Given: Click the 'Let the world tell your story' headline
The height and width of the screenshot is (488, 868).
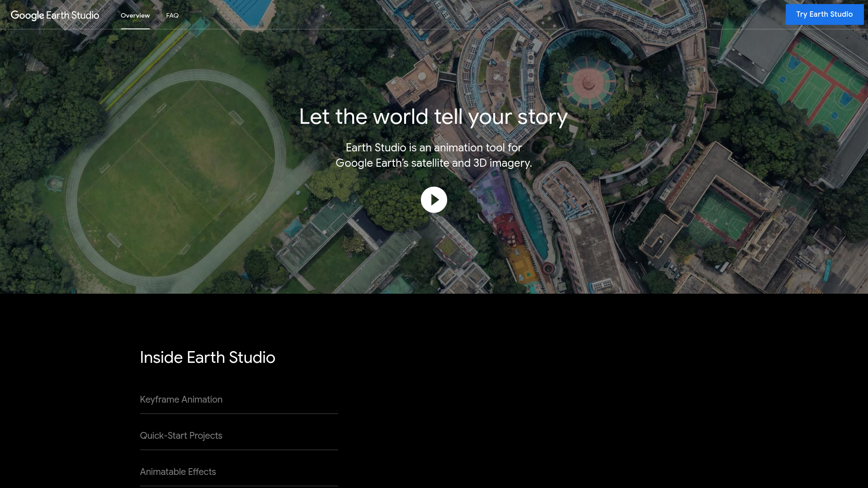Looking at the screenshot, I should [x=434, y=117].
